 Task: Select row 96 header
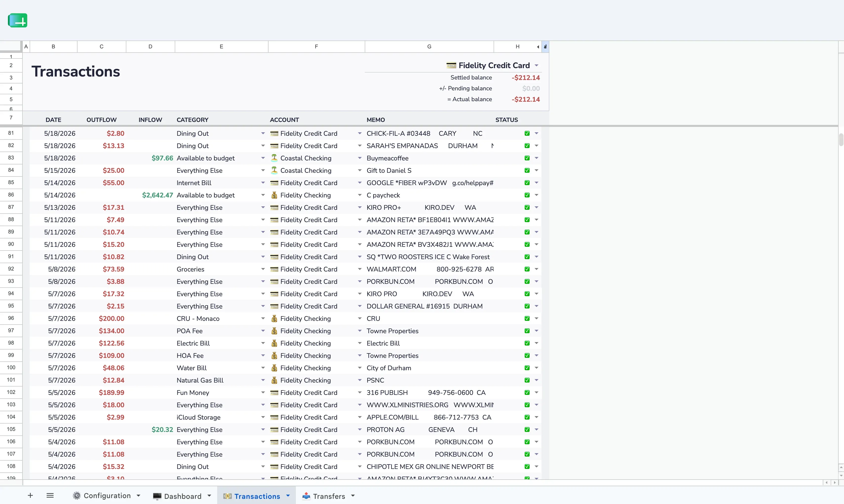tap(11, 318)
